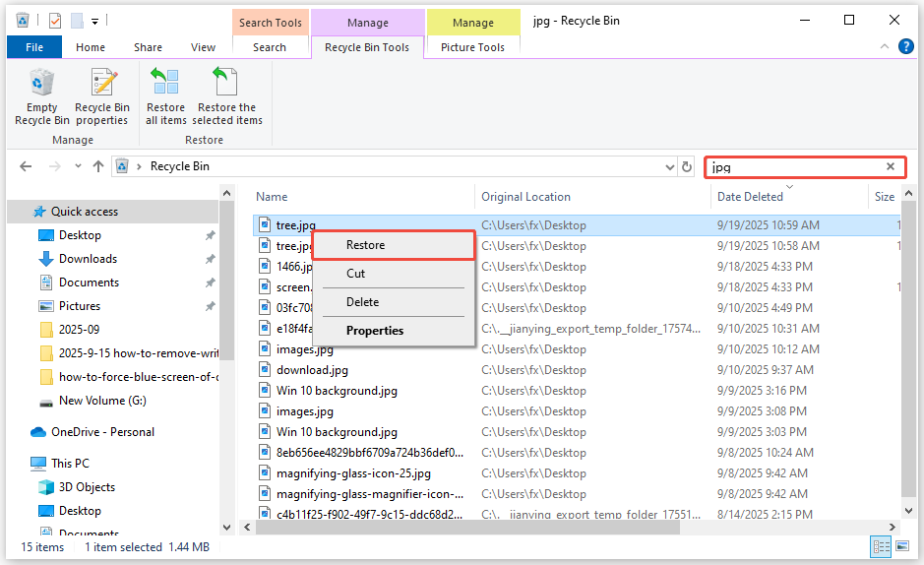
Task: Switch to Details view icon in status bar
Action: [881, 546]
